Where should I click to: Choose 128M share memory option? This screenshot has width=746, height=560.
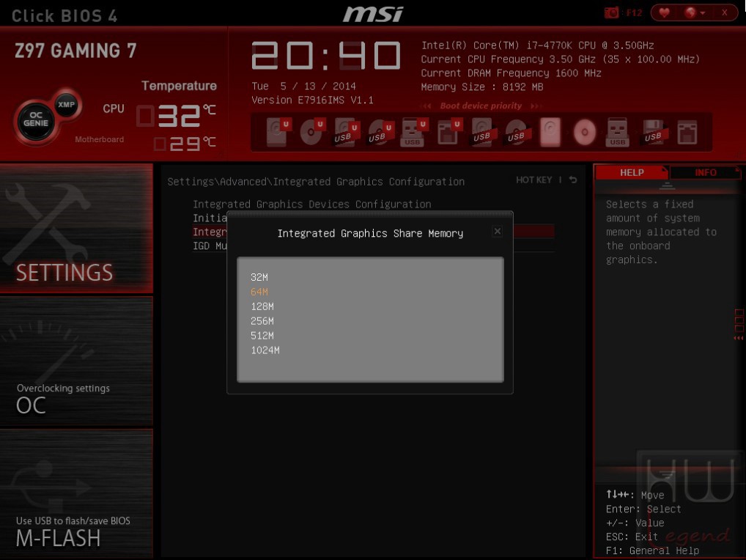(x=262, y=306)
